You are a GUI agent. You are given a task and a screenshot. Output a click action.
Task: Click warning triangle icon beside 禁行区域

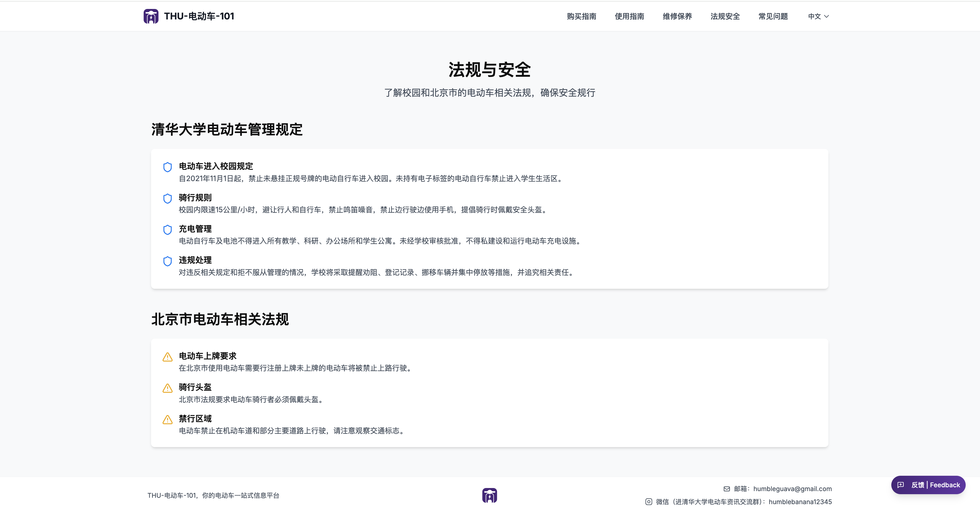167,419
